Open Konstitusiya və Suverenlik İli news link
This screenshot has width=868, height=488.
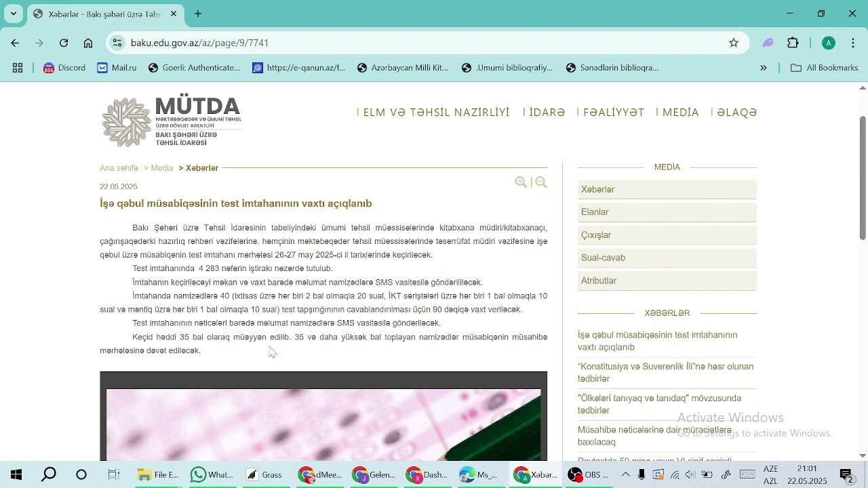pos(665,373)
